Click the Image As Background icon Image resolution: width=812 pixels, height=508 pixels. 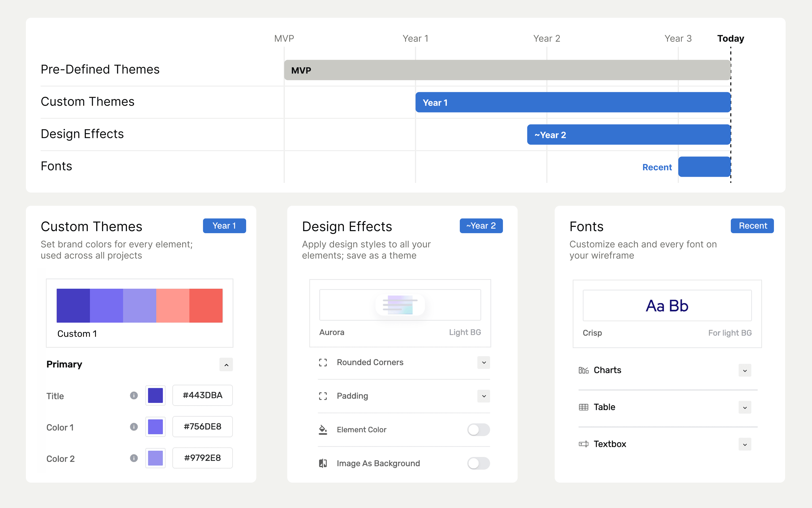[x=323, y=463]
